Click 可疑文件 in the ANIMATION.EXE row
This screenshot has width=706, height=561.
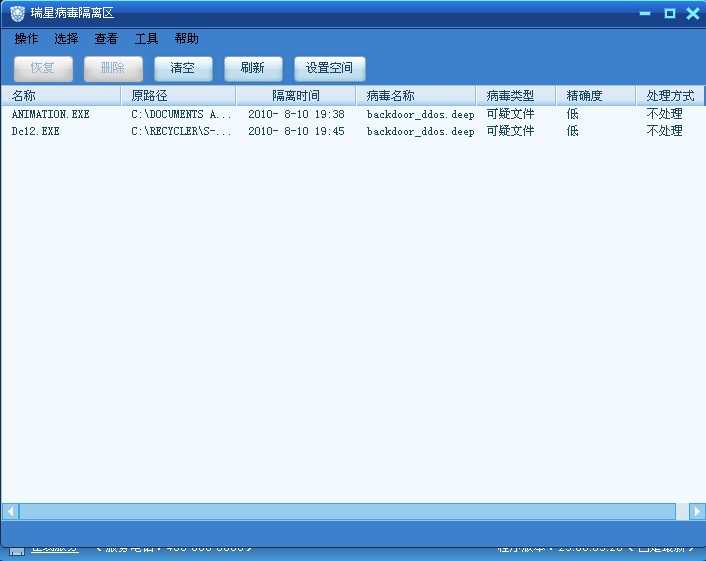click(x=510, y=114)
